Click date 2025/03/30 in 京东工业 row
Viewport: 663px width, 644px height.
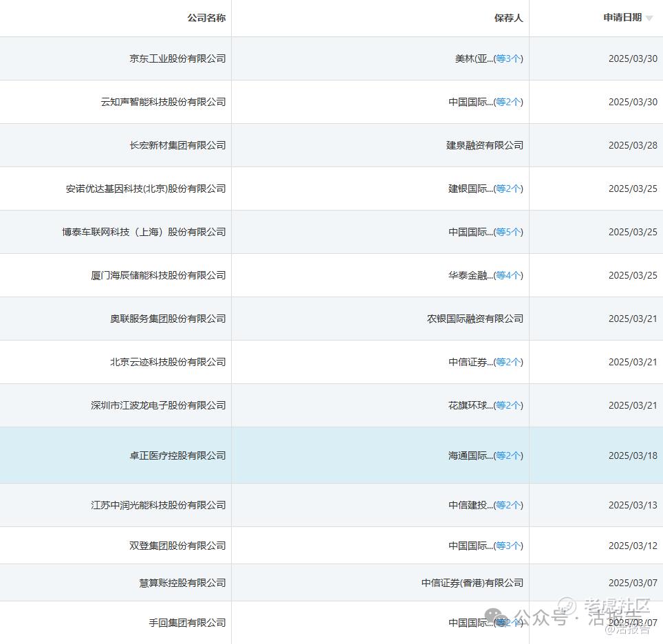coord(633,58)
